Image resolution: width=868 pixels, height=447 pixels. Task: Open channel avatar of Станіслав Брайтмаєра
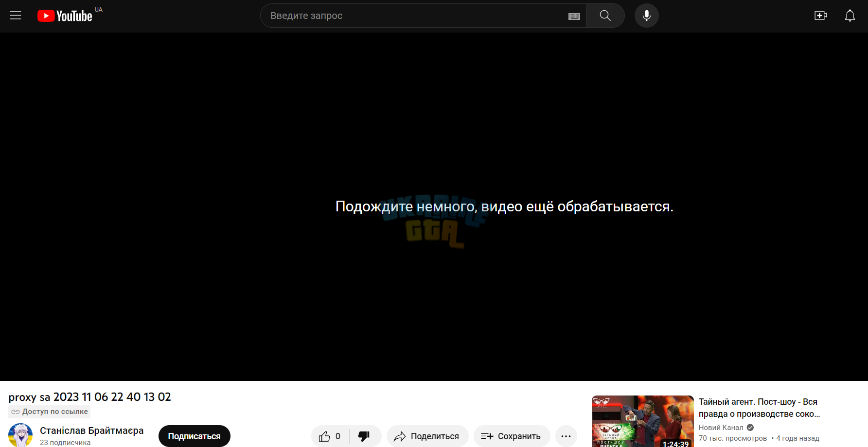pos(20,435)
